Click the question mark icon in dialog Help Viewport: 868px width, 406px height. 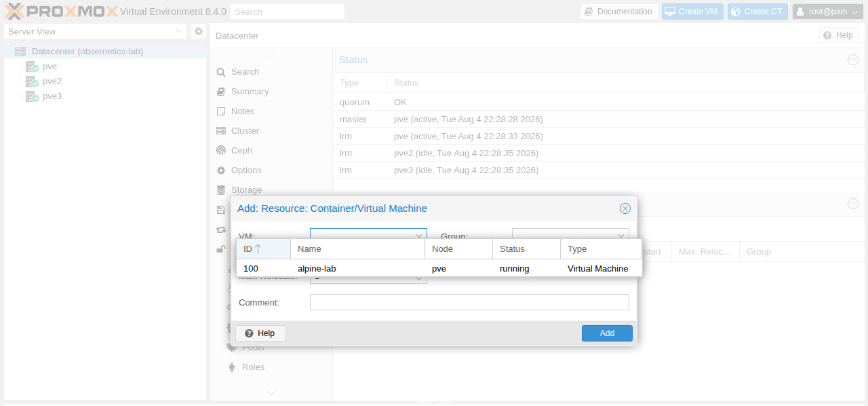tap(249, 333)
